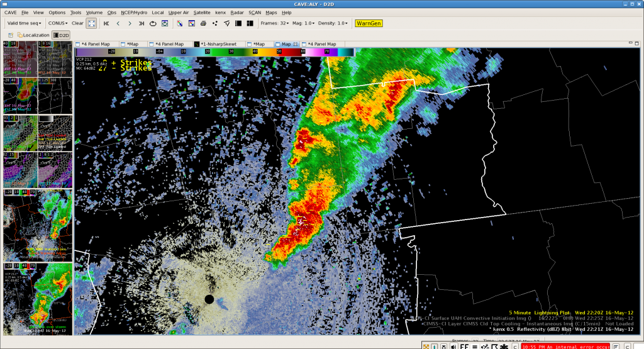644x349 pixels.
Task: Click the reflectivity color scale bar
Action: (x=214, y=53)
